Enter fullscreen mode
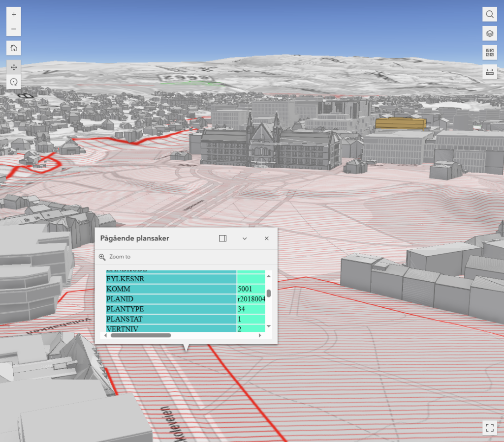Screen dimensions: 504x442 (490, 428)
